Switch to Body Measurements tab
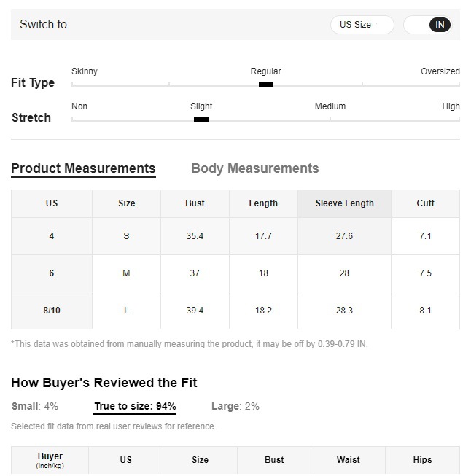The height and width of the screenshot is (476, 471). [x=254, y=168]
